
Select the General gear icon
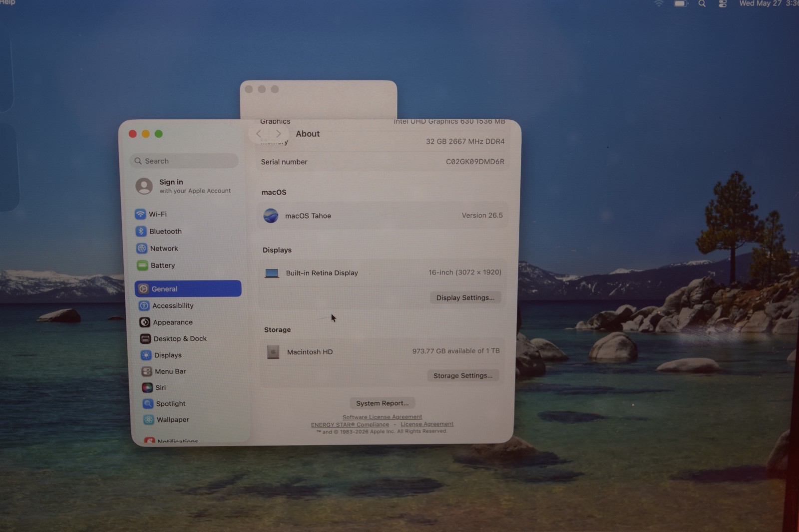click(x=143, y=289)
